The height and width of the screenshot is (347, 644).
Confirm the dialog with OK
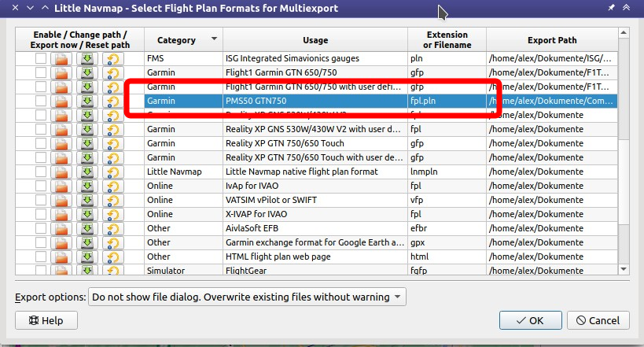[530, 320]
